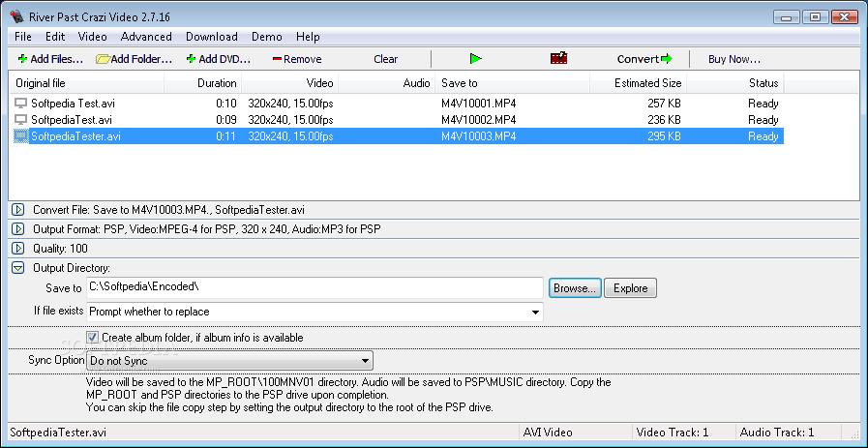
Task: Click the film strip edit icon
Action: (558, 58)
